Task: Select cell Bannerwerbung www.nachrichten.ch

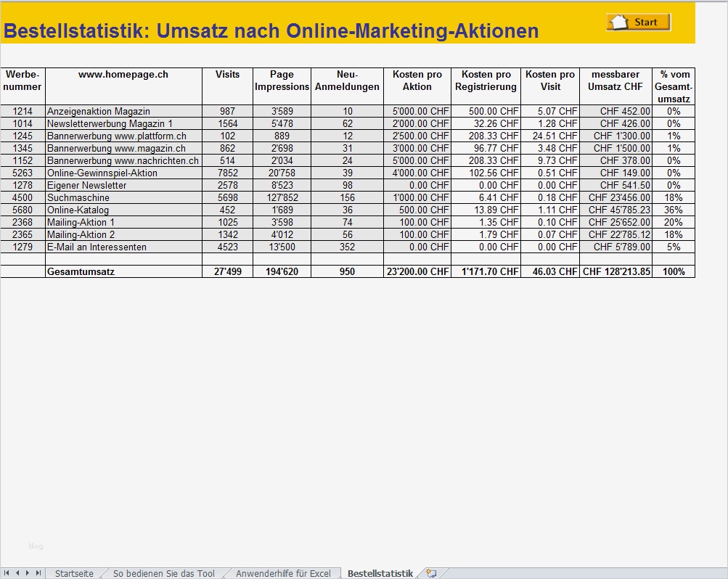Action: click(x=123, y=160)
